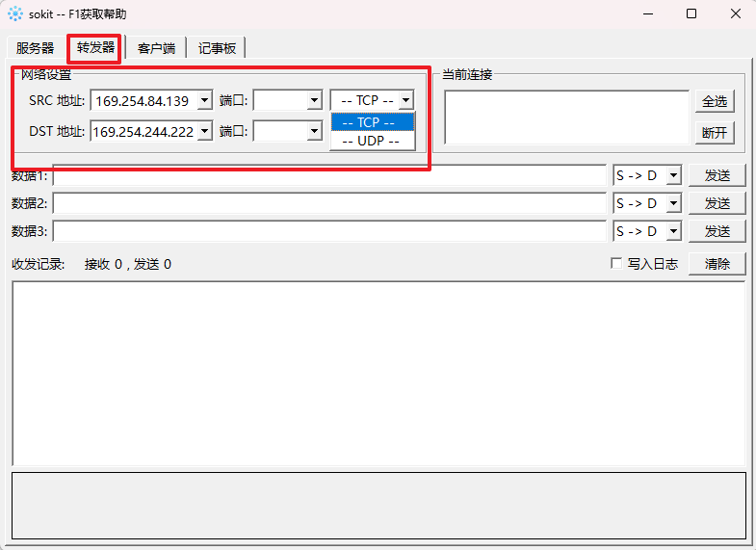Click inside the 当前连接 connection list
The image size is (756, 550).
pyautogui.click(x=566, y=118)
